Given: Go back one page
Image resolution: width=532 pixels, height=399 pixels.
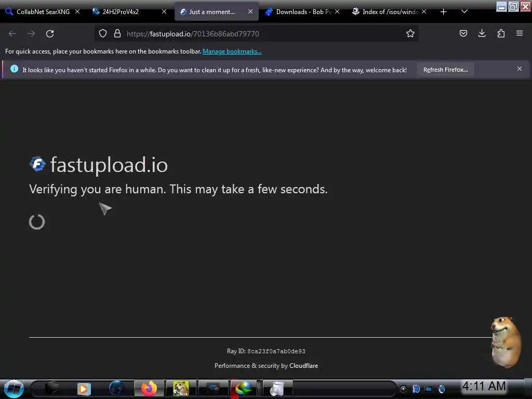Looking at the screenshot, I should click(x=12, y=34).
